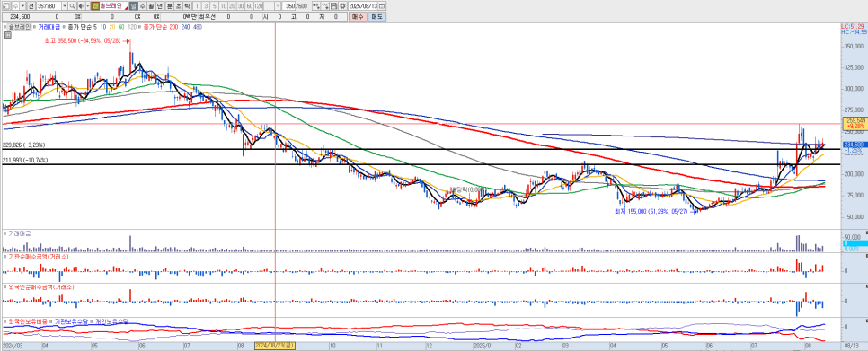868x351 pixels.
Task: Open the stock code 357780 dropdown arrow
Action: [65, 5]
